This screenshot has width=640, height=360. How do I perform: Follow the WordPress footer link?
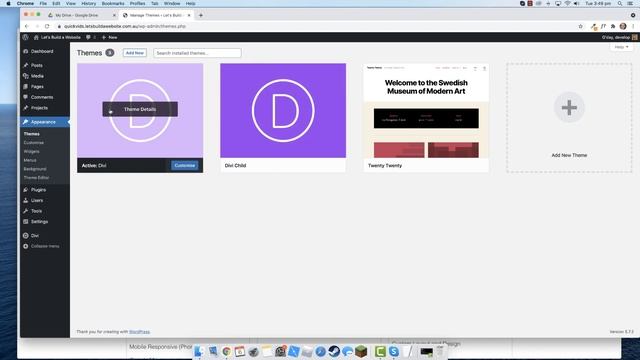click(x=139, y=332)
